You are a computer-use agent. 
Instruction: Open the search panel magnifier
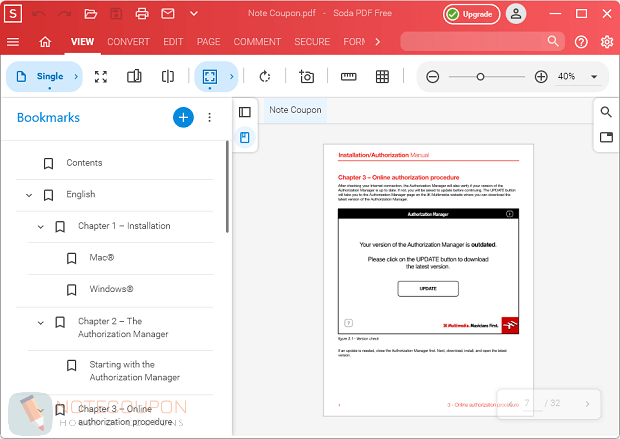click(x=606, y=112)
